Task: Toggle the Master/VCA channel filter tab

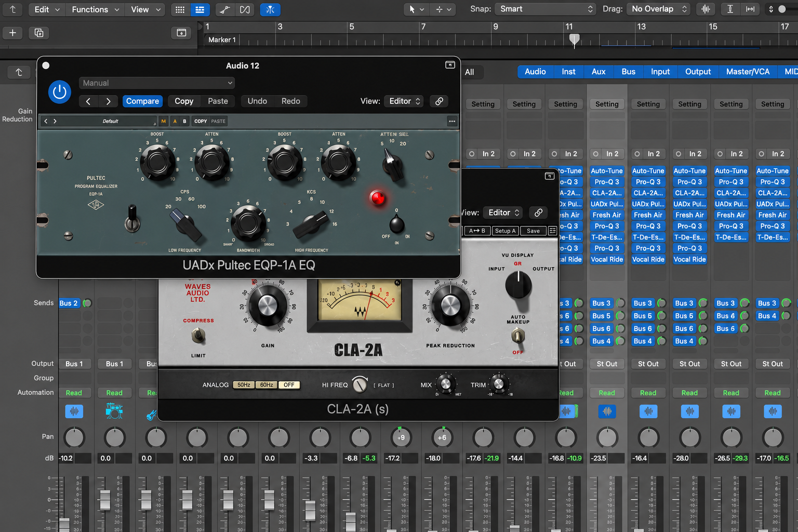Action: (x=748, y=72)
